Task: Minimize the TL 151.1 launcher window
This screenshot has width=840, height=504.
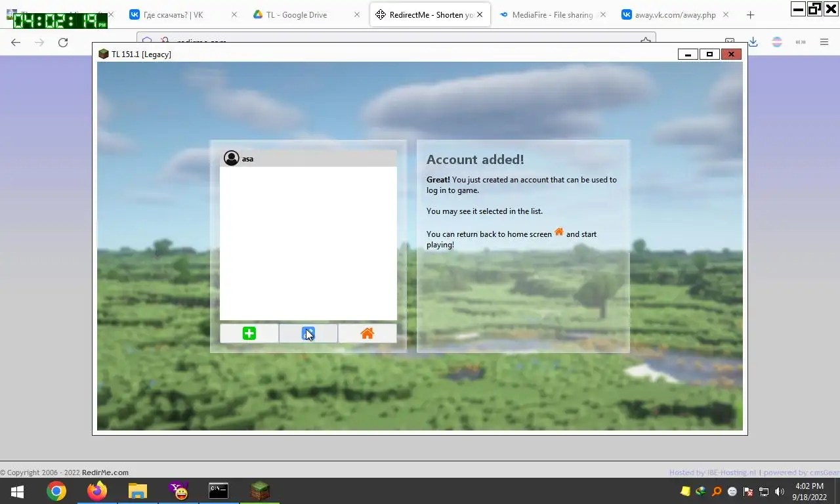Action: pos(688,54)
